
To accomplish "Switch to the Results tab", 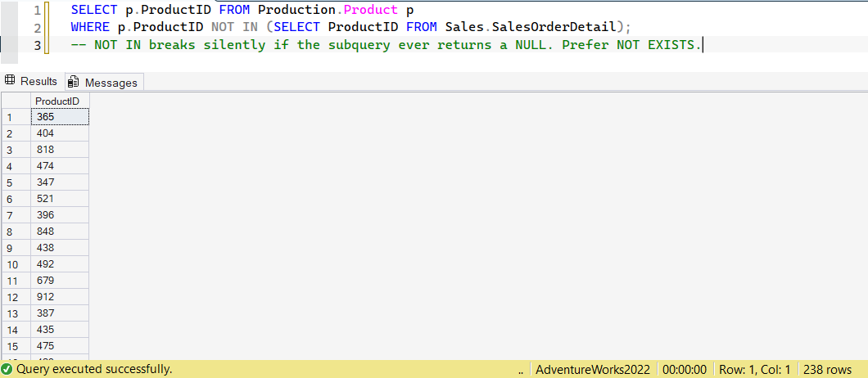I will point(31,81).
